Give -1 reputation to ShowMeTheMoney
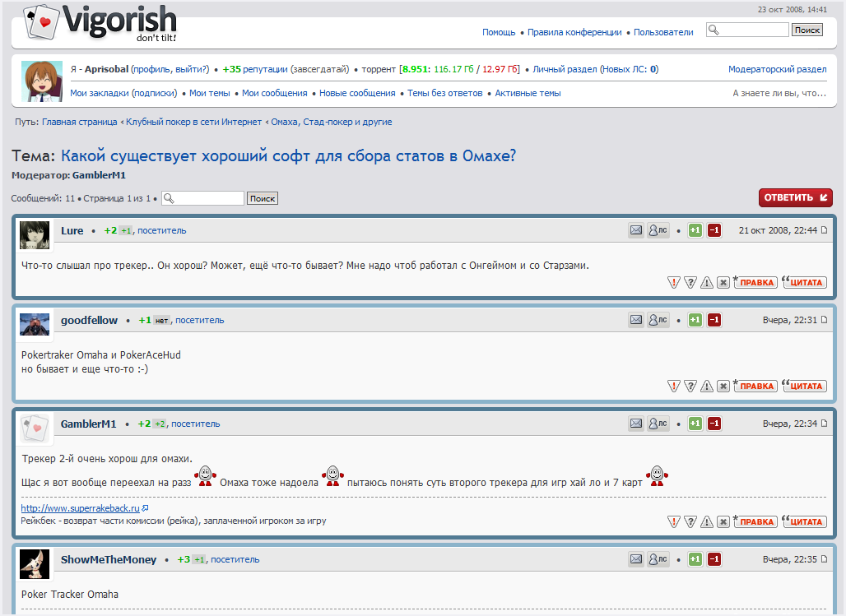 [x=714, y=559]
